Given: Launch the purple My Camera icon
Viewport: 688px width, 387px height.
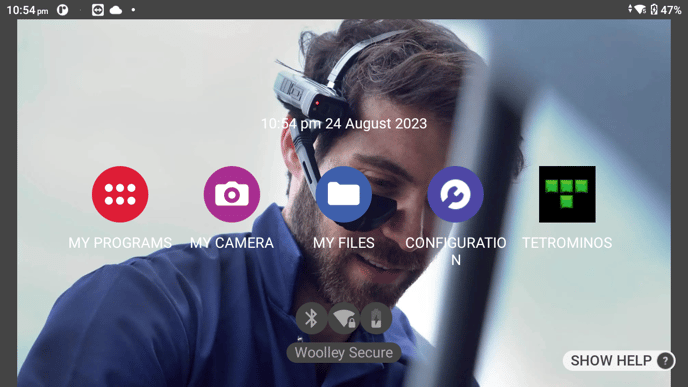Looking at the screenshot, I should [x=232, y=194].
